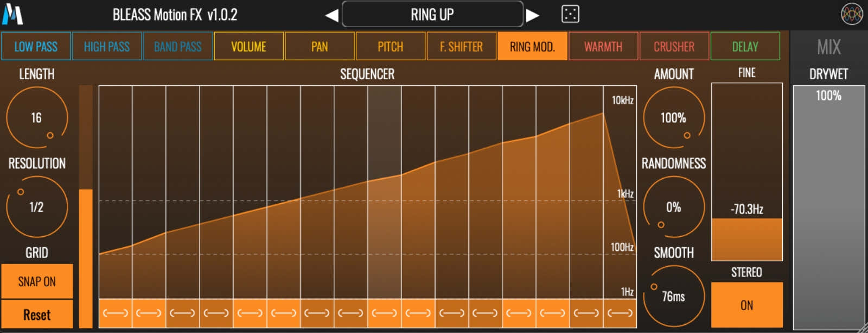Switch to the BAND PASS tab
Screen dimensions: 868x333
point(178,46)
